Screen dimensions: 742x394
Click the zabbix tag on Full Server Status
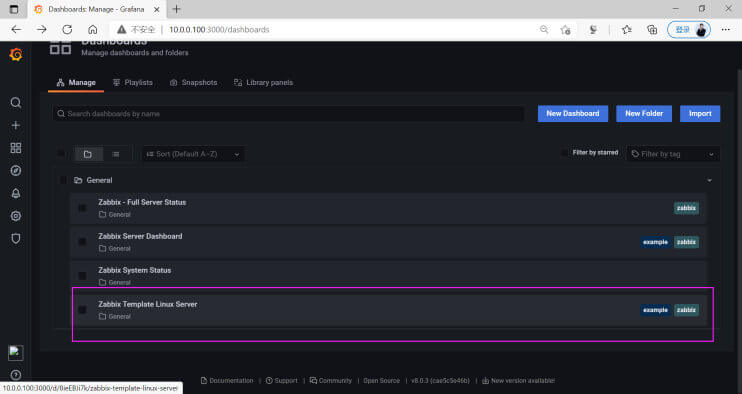click(x=686, y=208)
